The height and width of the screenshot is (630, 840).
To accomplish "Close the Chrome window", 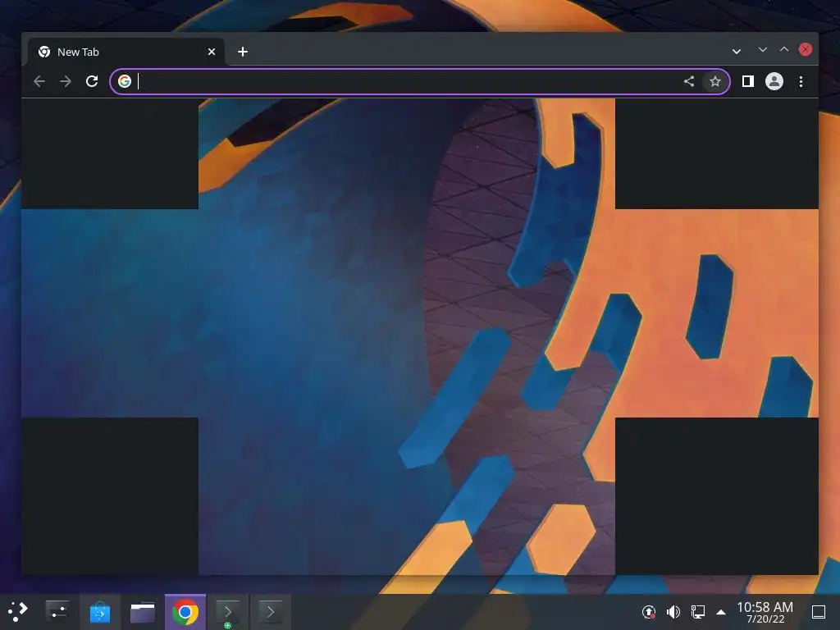I will (806, 49).
